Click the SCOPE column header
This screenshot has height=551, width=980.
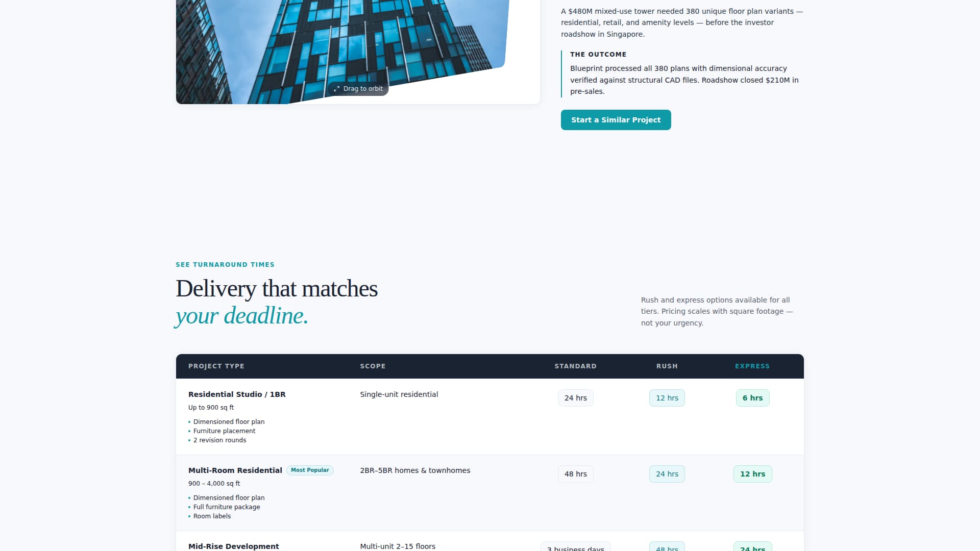tap(373, 366)
